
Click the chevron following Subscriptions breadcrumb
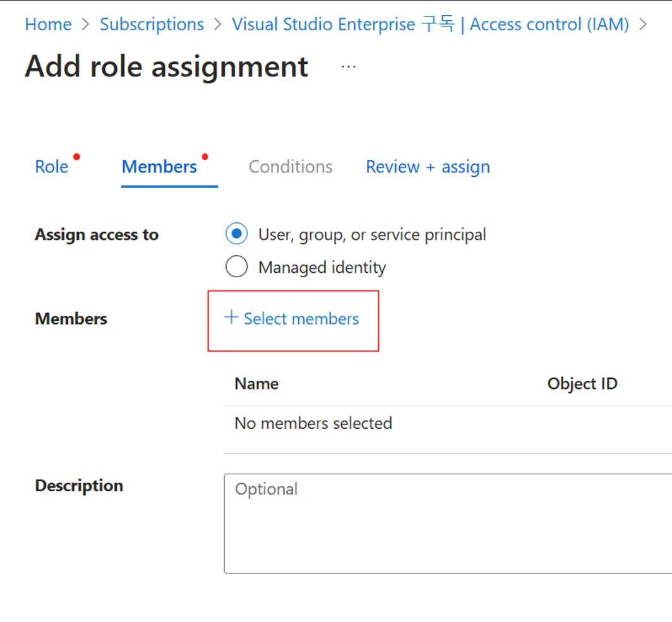point(218,25)
